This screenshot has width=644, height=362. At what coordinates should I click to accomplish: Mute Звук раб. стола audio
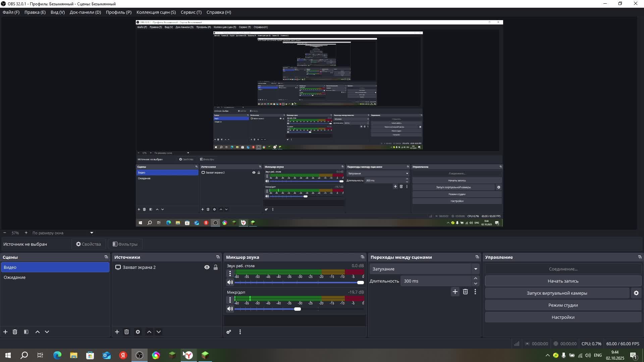[x=230, y=282]
